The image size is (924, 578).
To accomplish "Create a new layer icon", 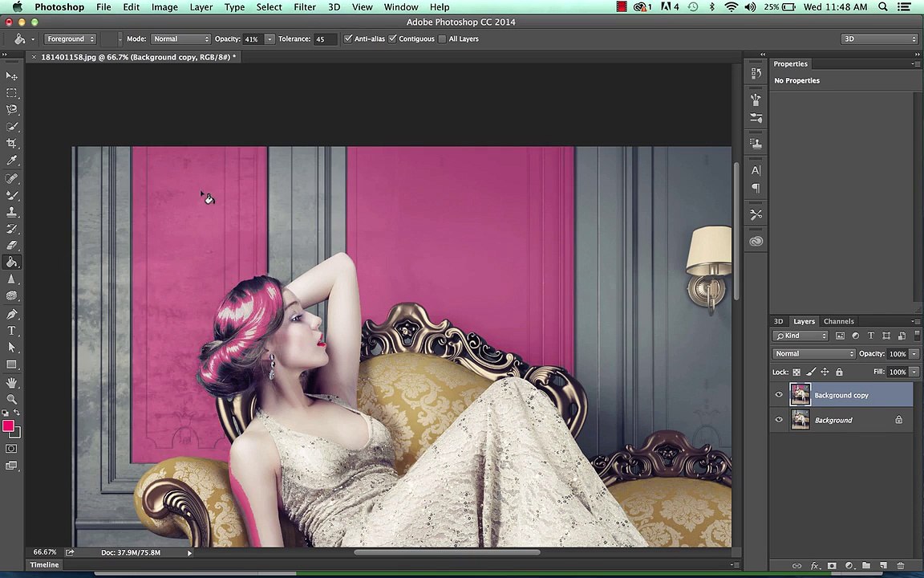I will tap(883, 566).
